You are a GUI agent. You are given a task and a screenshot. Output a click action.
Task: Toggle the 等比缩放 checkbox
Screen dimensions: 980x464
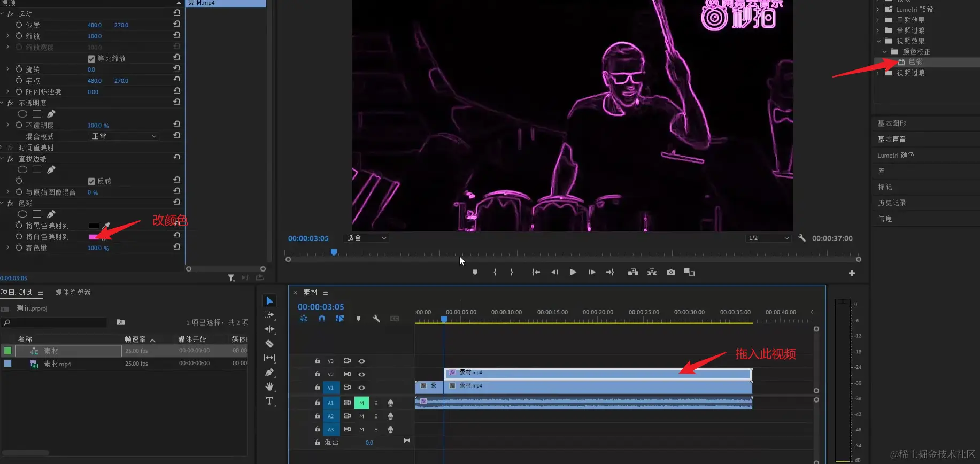coord(91,59)
